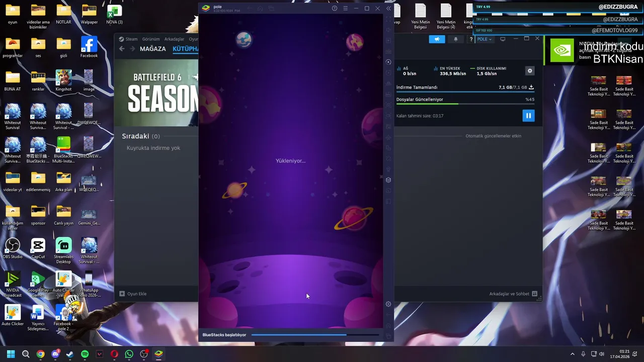Viewport: 644px width, 362px height.
Task: Click the BlueStacks macro play sidebar icon
Action: 388,62
